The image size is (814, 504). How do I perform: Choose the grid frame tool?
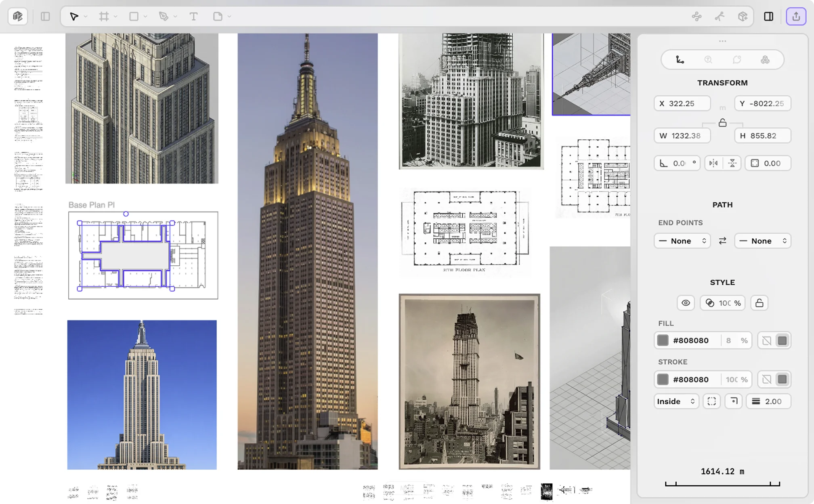(104, 17)
